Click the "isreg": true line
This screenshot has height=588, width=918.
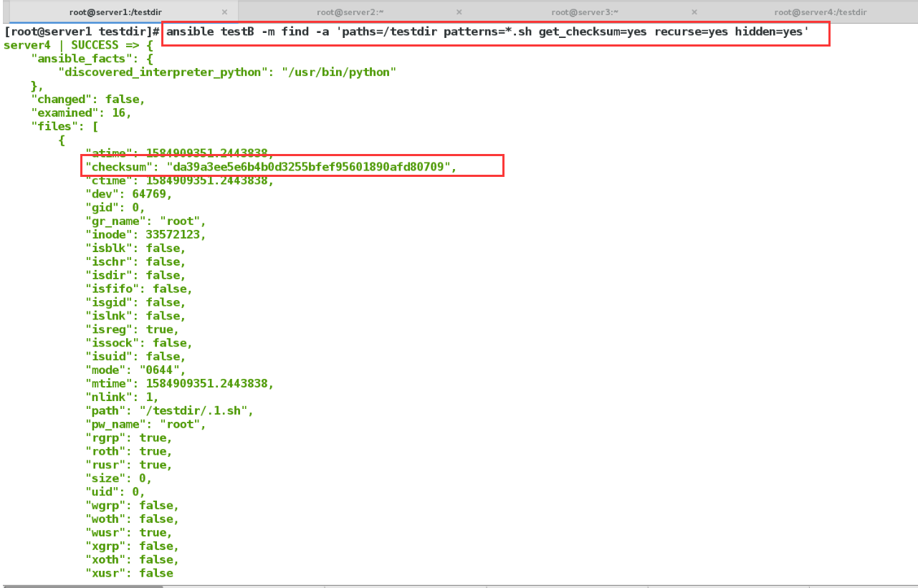pyautogui.click(x=132, y=329)
